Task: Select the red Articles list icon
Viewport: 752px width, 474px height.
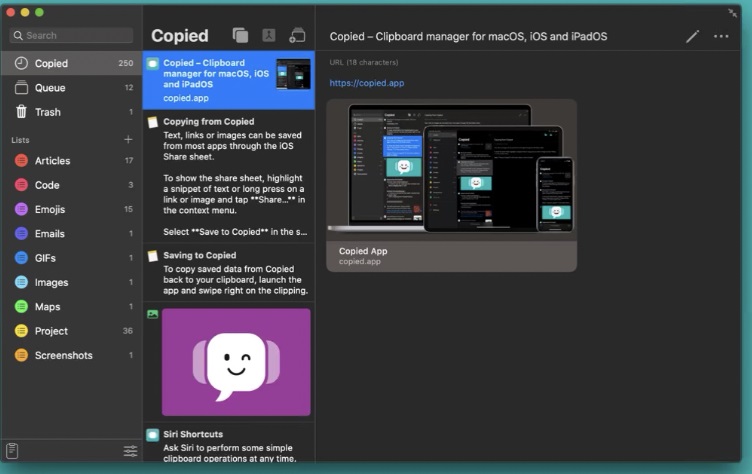Action: (x=21, y=161)
